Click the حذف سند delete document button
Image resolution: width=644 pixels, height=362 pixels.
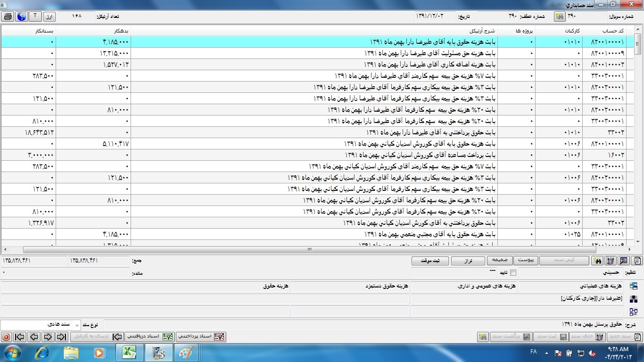click(x=587, y=337)
